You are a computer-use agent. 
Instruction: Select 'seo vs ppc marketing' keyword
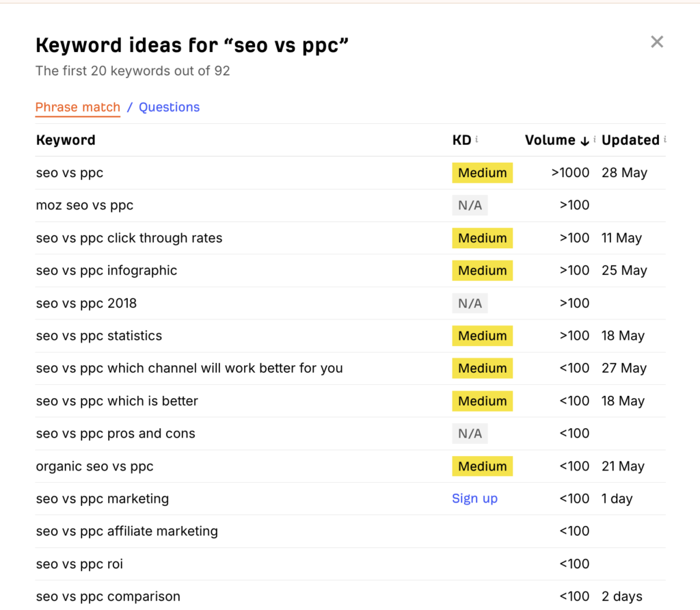pyautogui.click(x=103, y=499)
